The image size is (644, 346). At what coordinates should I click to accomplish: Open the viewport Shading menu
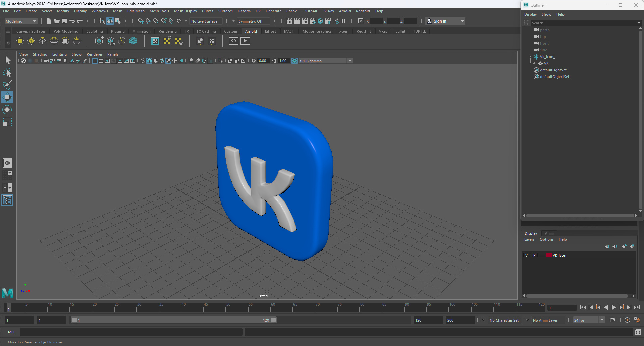coord(40,54)
